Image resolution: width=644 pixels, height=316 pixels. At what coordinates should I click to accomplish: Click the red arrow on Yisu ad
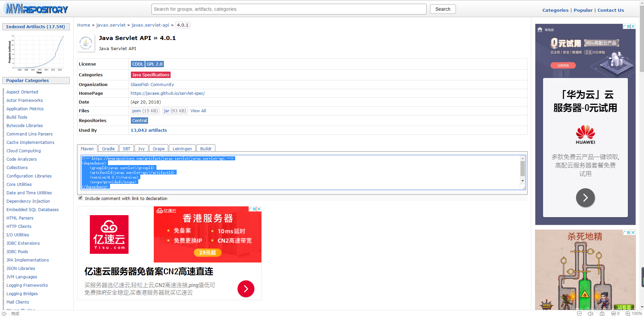click(x=246, y=289)
